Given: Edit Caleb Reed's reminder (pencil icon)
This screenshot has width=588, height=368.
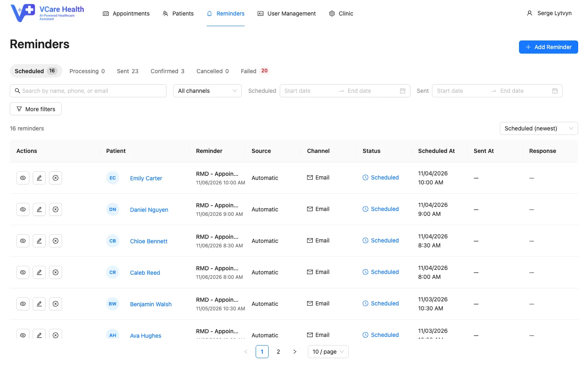Looking at the screenshot, I should pyautogui.click(x=39, y=272).
